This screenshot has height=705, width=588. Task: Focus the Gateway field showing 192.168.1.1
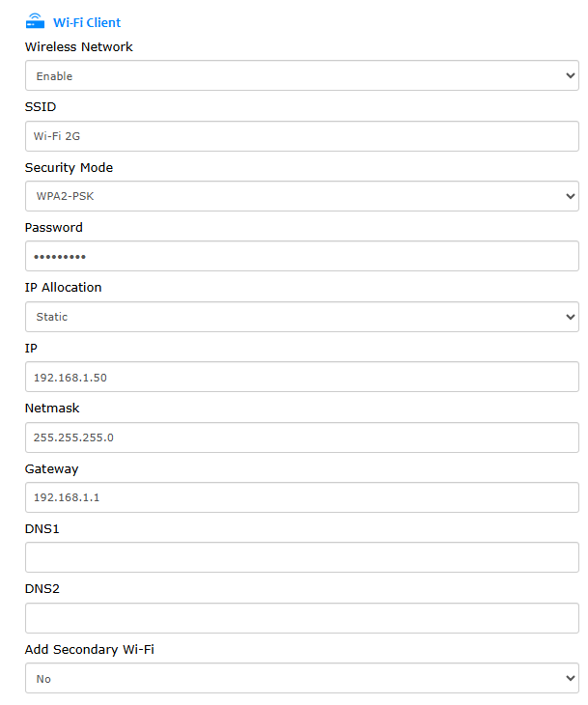coord(301,497)
